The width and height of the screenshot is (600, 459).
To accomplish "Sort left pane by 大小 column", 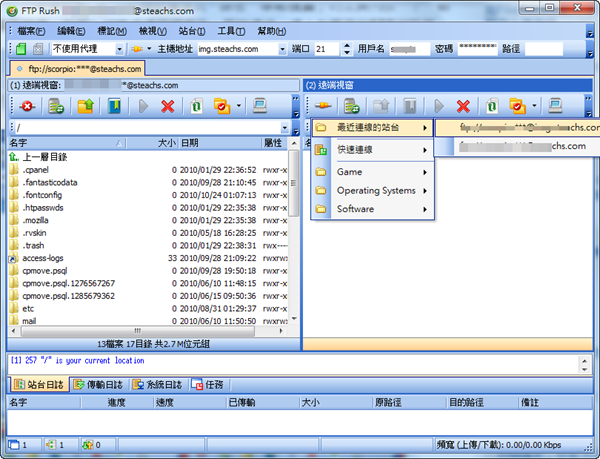I will coord(152,143).
